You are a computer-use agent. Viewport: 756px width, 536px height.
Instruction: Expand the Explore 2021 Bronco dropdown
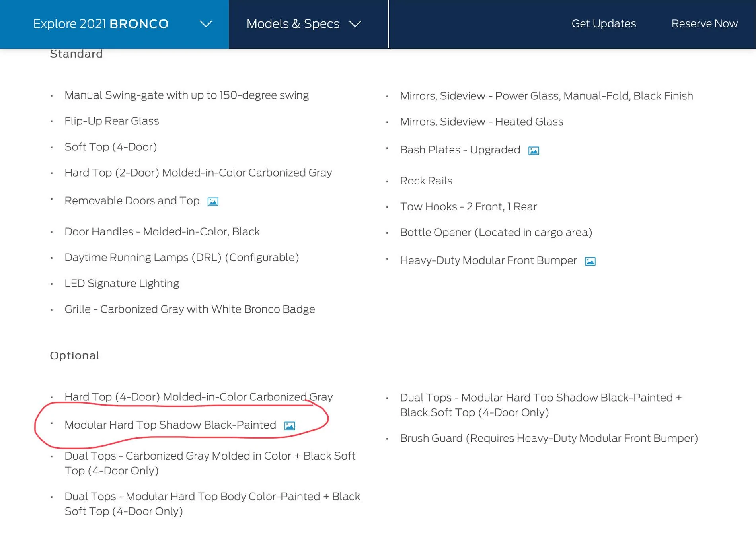coord(206,24)
